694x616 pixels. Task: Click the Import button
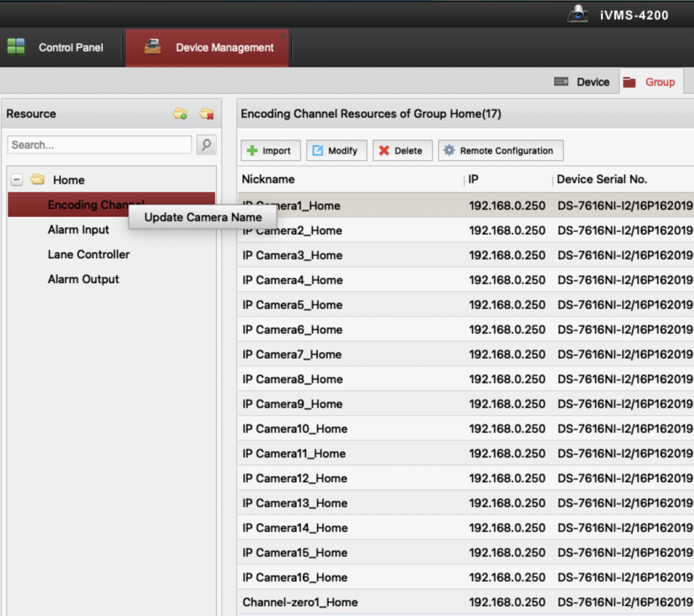pos(270,150)
